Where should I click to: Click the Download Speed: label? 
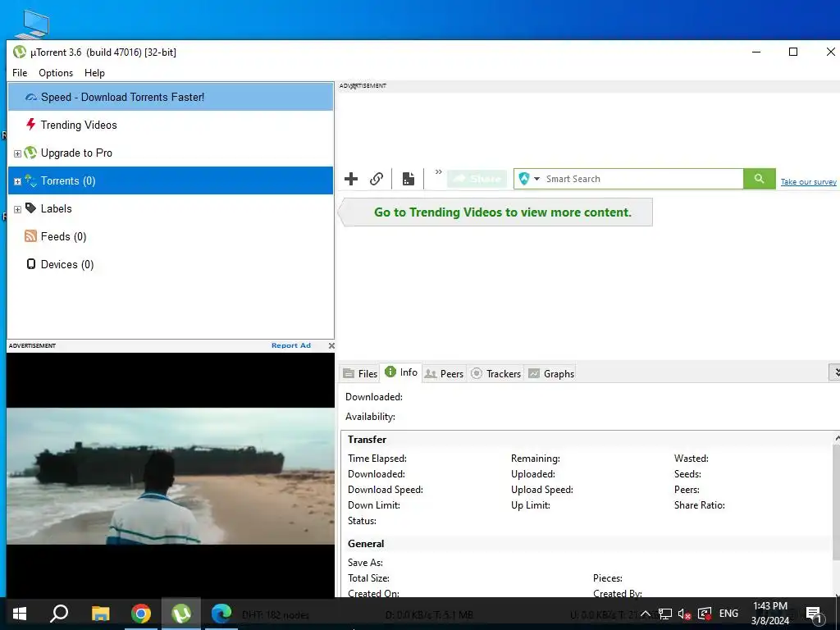[386, 490]
